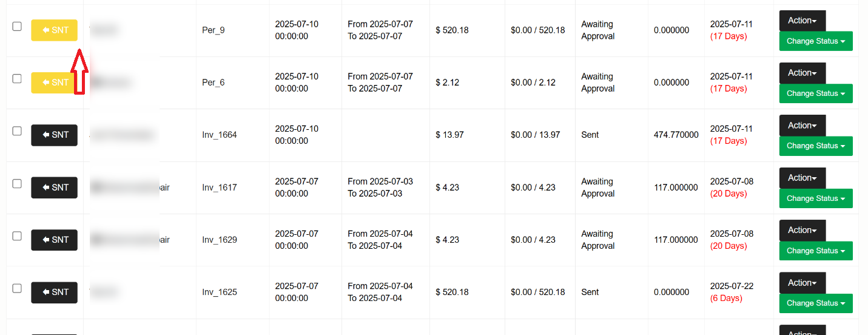Click invoice number Per_6
868x335 pixels.
click(x=213, y=83)
